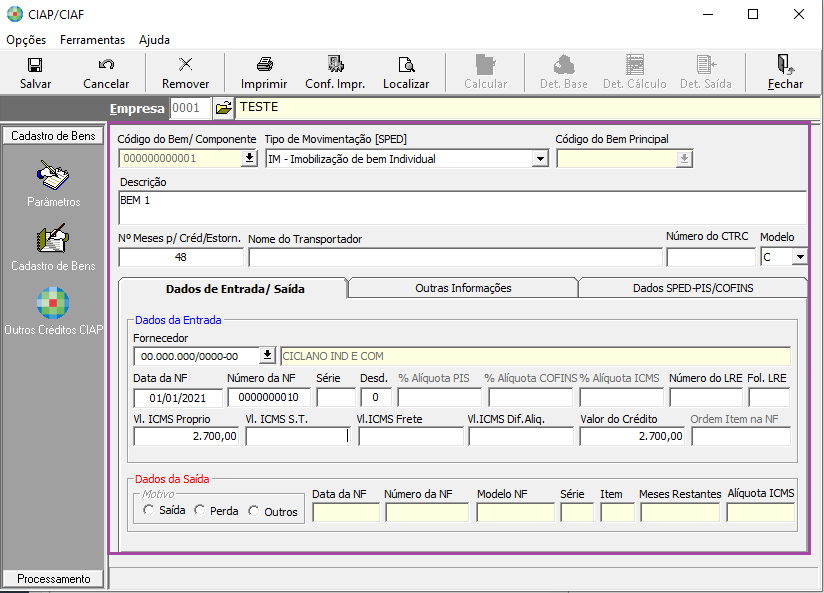824x593 pixels.
Task: Open the Fornecedor lookup arrow
Action: (267, 356)
